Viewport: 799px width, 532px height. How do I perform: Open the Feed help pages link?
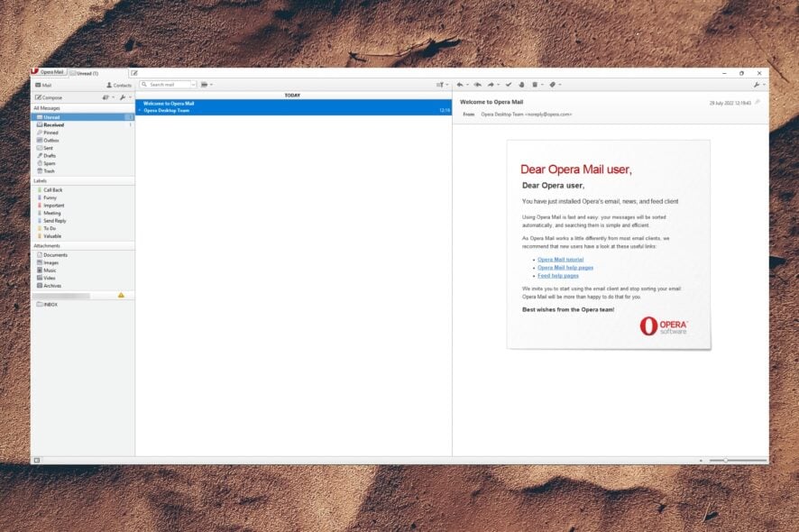click(558, 276)
